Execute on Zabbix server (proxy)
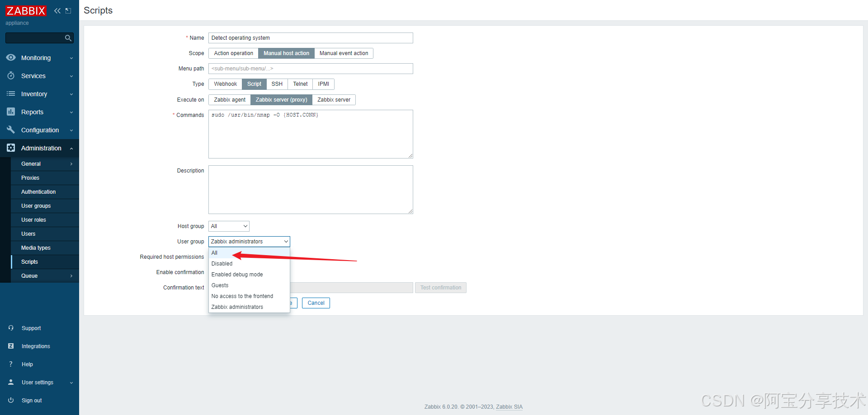 (x=281, y=100)
